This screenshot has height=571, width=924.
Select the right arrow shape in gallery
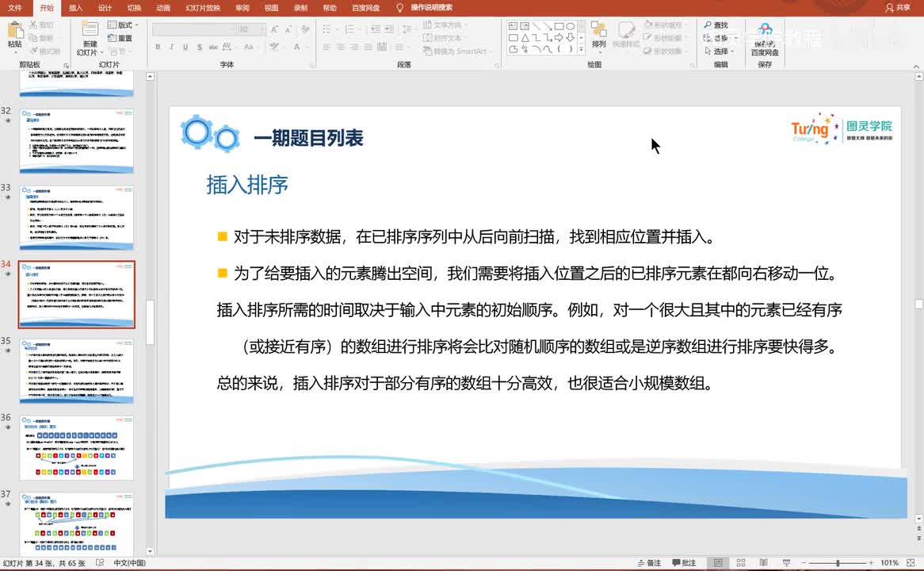(559, 38)
